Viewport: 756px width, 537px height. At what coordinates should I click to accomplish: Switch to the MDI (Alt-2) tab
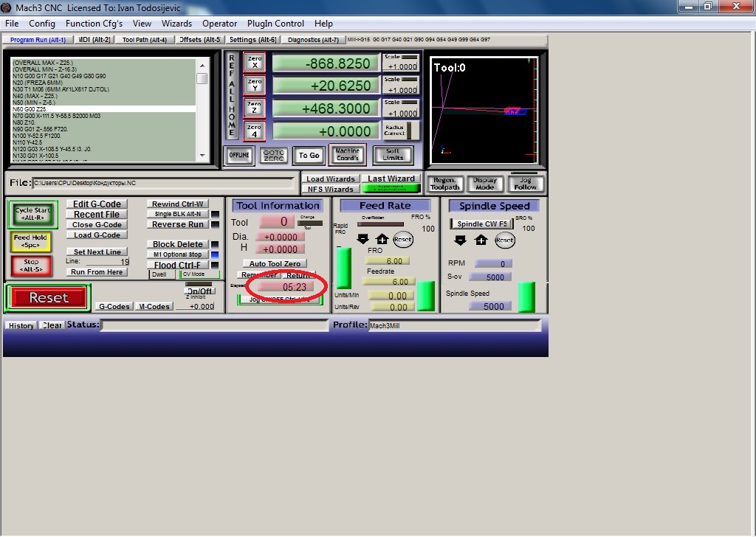[x=94, y=40]
